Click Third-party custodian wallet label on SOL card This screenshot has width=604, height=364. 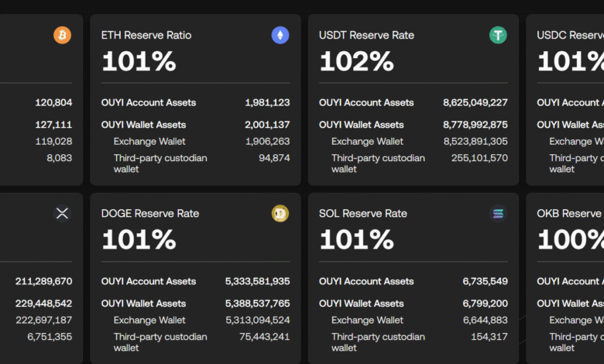coord(378,342)
